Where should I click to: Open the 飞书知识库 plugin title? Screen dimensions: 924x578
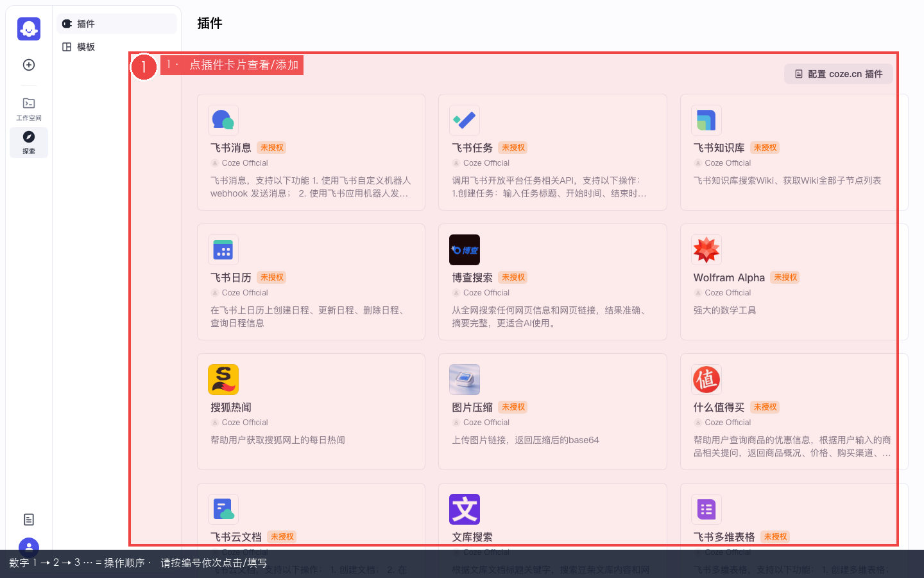point(719,148)
